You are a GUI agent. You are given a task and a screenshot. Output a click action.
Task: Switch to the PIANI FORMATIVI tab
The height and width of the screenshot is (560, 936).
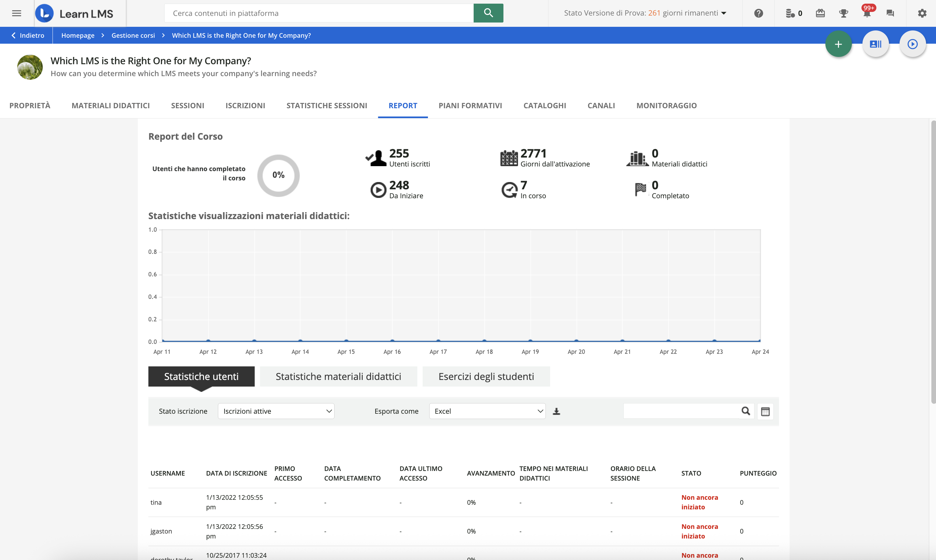(x=470, y=106)
